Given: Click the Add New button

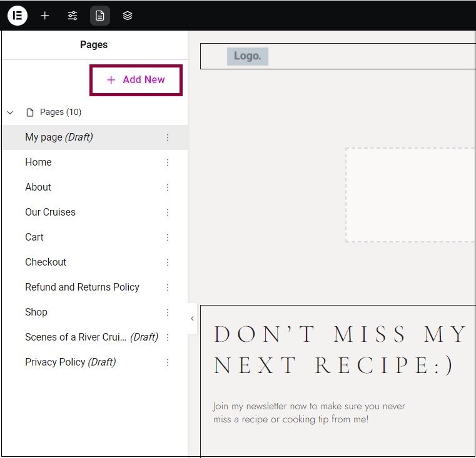Looking at the screenshot, I should click(136, 80).
